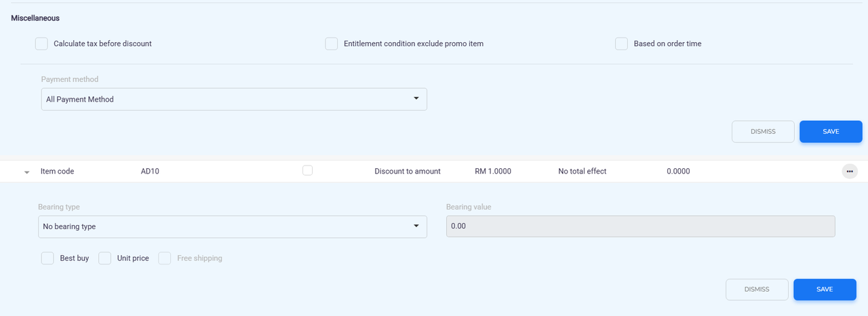Click the Discount to amount cell
This screenshot has height=316, width=868.
(408, 172)
